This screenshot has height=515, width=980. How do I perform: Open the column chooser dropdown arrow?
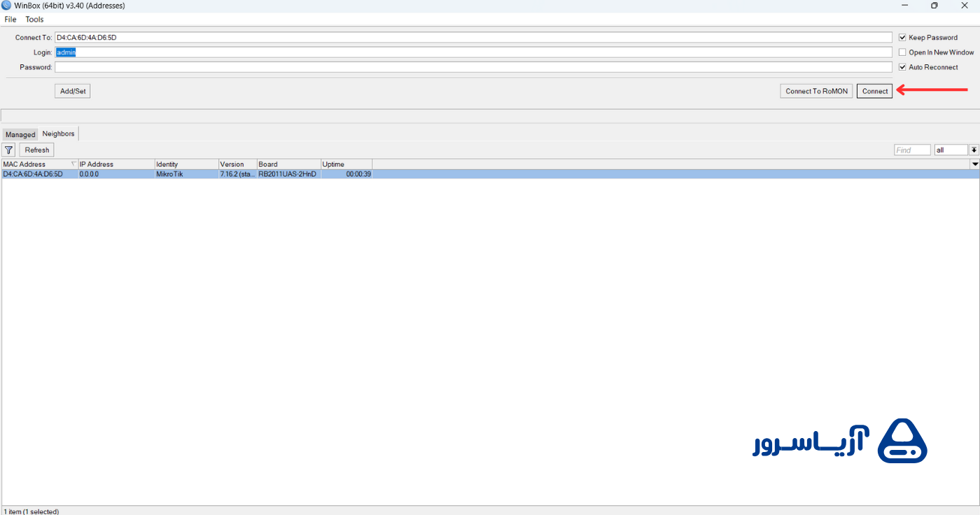tap(975, 164)
